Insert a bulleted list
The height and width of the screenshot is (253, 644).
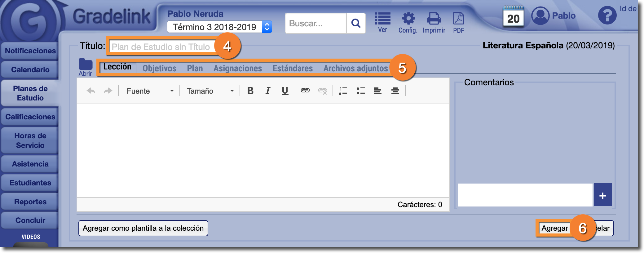pyautogui.click(x=360, y=91)
